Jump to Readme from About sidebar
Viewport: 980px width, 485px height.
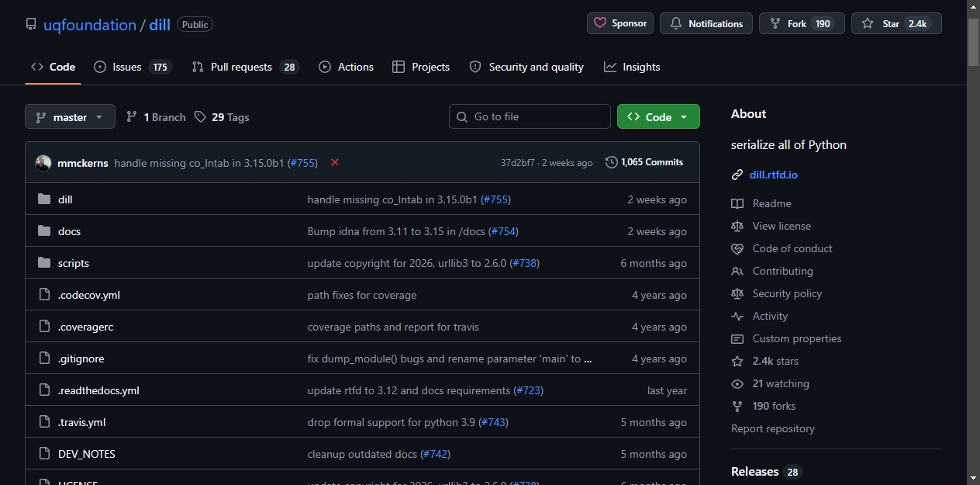tap(761, 203)
